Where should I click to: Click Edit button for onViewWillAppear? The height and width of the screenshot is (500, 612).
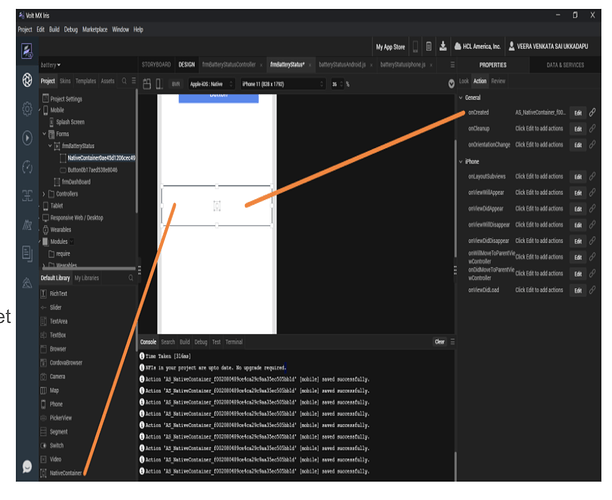coord(578,193)
